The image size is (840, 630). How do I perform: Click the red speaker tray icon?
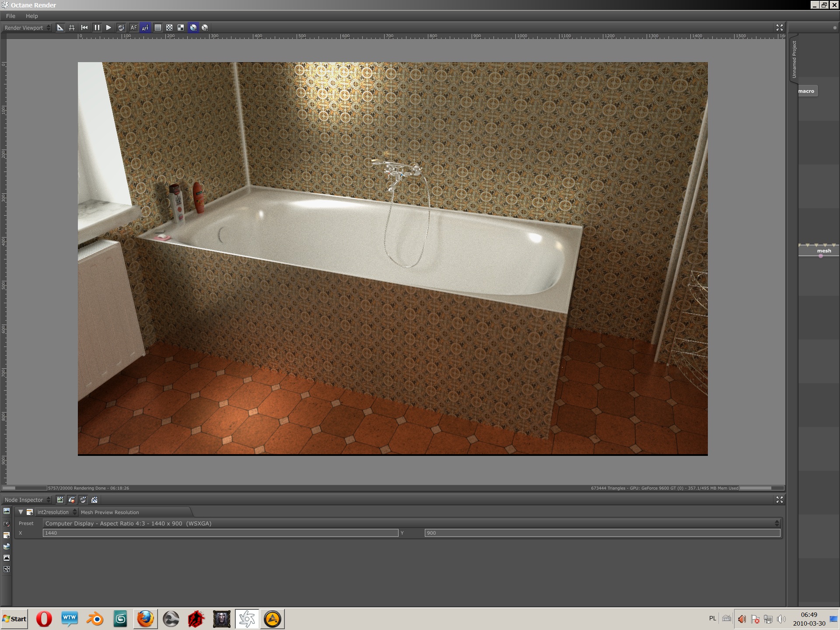tap(742, 619)
